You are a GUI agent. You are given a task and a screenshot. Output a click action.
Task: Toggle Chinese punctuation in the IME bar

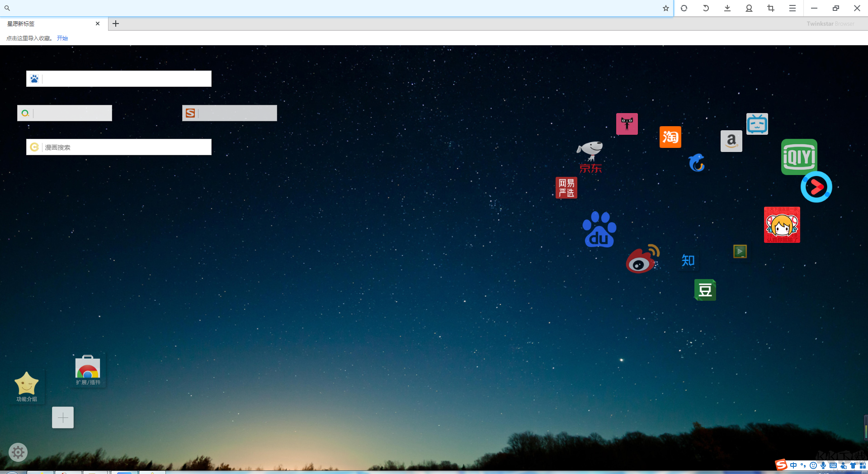pos(803,465)
